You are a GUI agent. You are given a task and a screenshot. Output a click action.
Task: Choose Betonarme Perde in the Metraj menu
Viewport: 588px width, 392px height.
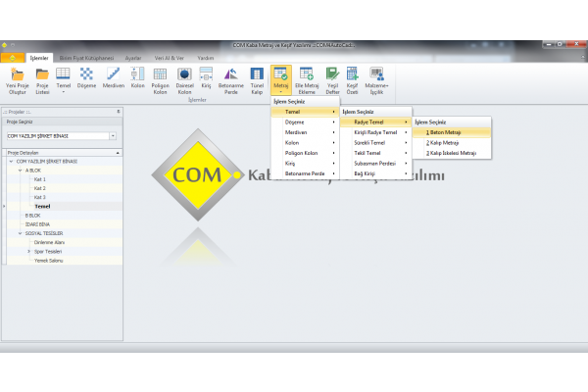click(305, 173)
